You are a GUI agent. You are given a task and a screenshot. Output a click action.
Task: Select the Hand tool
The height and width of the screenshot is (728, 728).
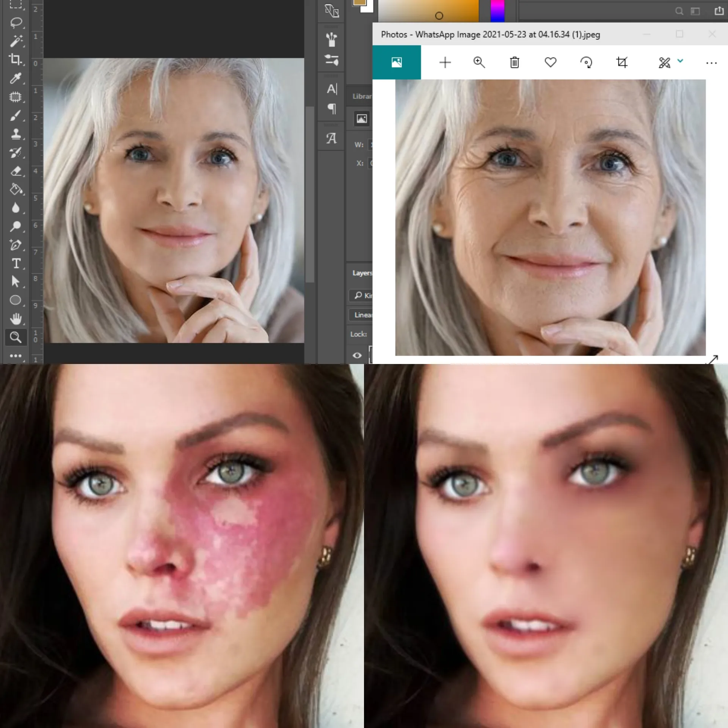(16, 319)
